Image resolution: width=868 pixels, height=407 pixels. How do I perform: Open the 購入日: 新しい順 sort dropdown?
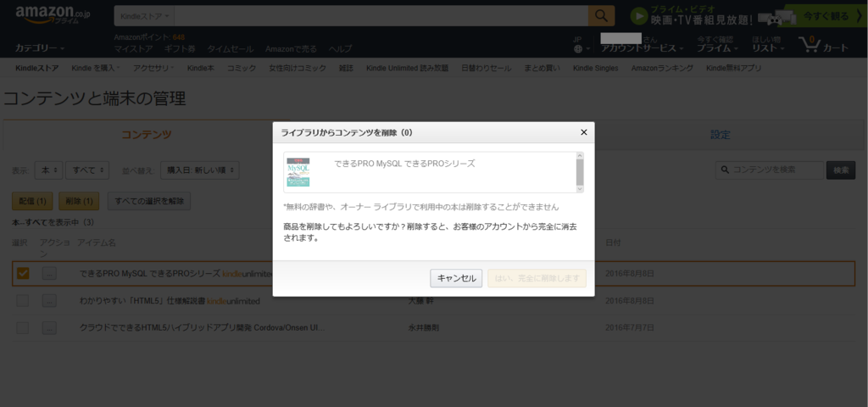200,170
